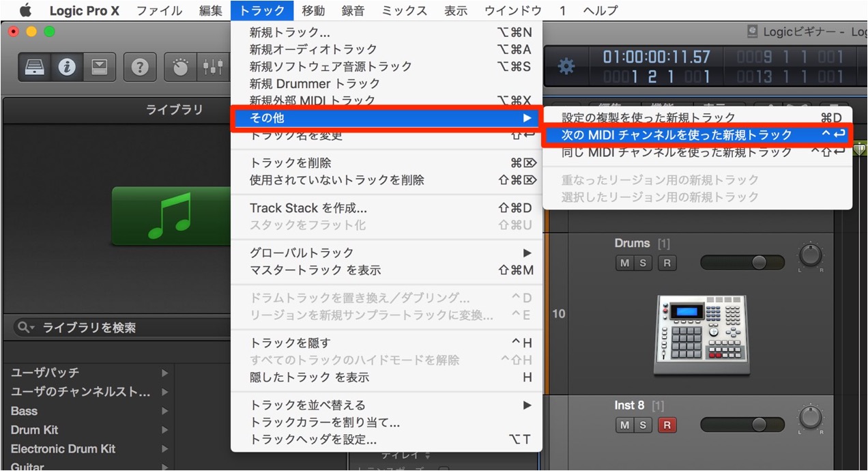Image resolution: width=868 pixels, height=471 pixels.
Task: Choose 新規 Drummer トラック menu item
Action: point(386,83)
